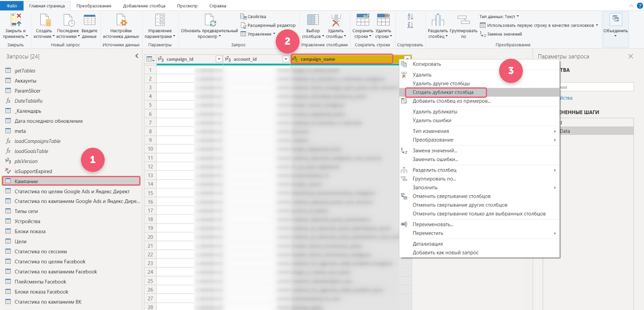Open the campaign_id column filter dropdown
This screenshot has width=644, height=310.
(x=219, y=59)
